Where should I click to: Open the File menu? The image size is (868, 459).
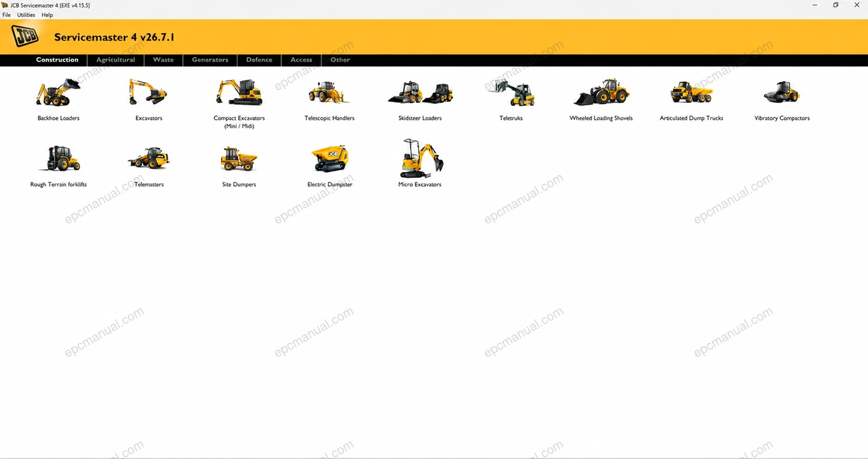click(x=6, y=15)
